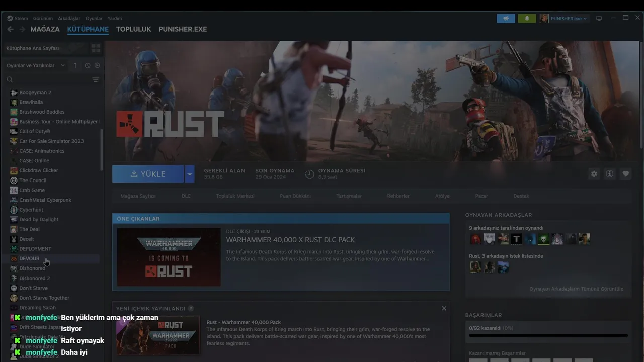Toggle the ready-to-play filter icon

[x=97, y=65]
